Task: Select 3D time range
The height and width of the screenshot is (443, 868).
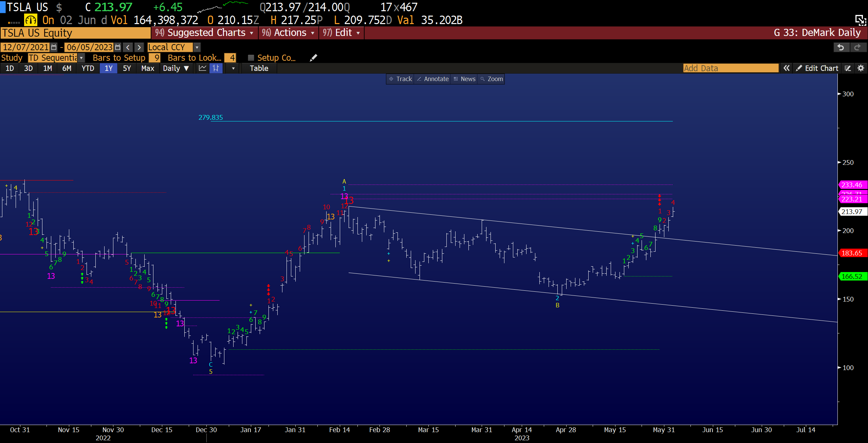Action: point(28,68)
